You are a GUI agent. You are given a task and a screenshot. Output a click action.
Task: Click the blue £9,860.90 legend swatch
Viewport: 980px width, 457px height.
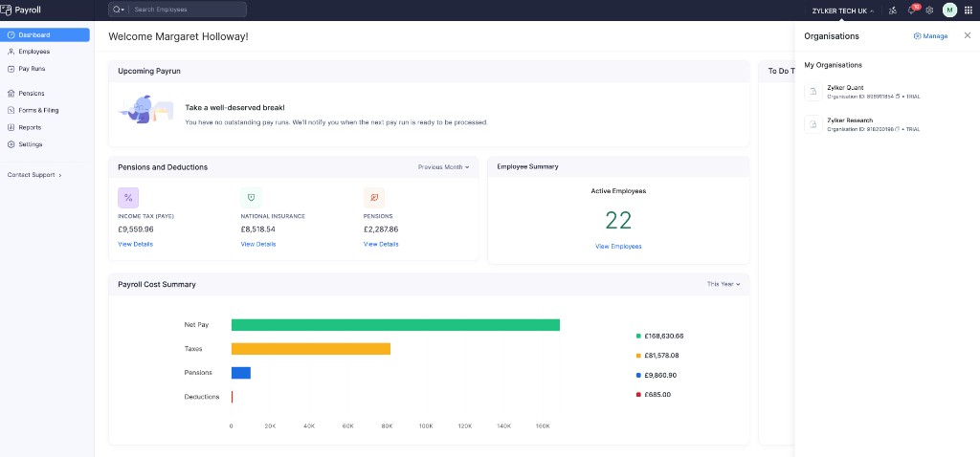click(638, 375)
